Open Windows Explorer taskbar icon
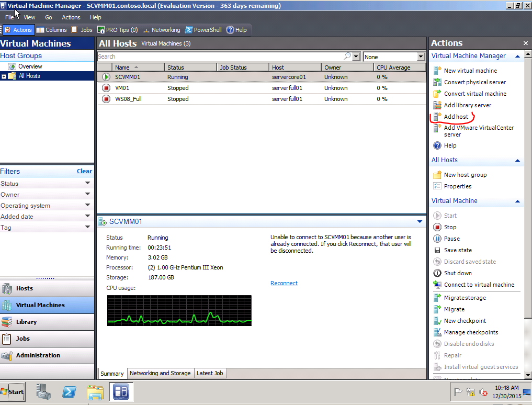The height and width of the screenshot is (405, 532). pos(95,392)
